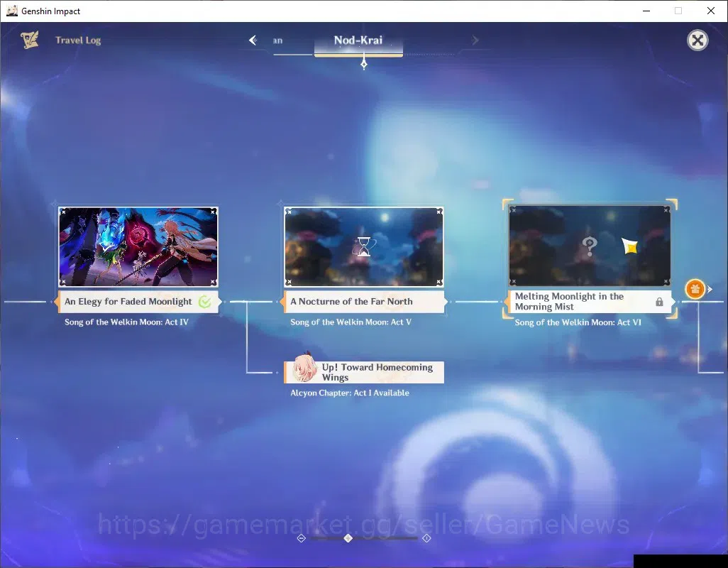The width and height of the screenshot is (728, 568).
Task: Click the Travel Log quill icon
Action: tap(30, 40)
